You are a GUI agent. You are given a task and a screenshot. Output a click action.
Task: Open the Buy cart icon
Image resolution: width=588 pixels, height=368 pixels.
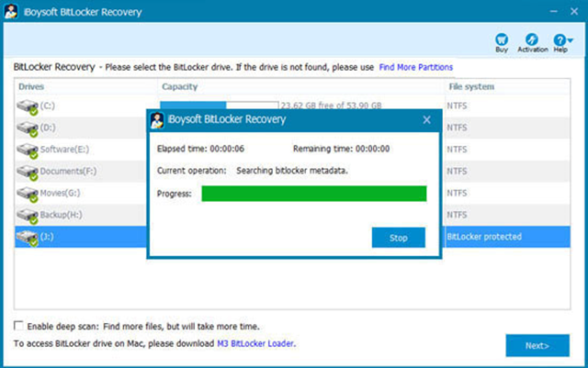pos(502,39)
